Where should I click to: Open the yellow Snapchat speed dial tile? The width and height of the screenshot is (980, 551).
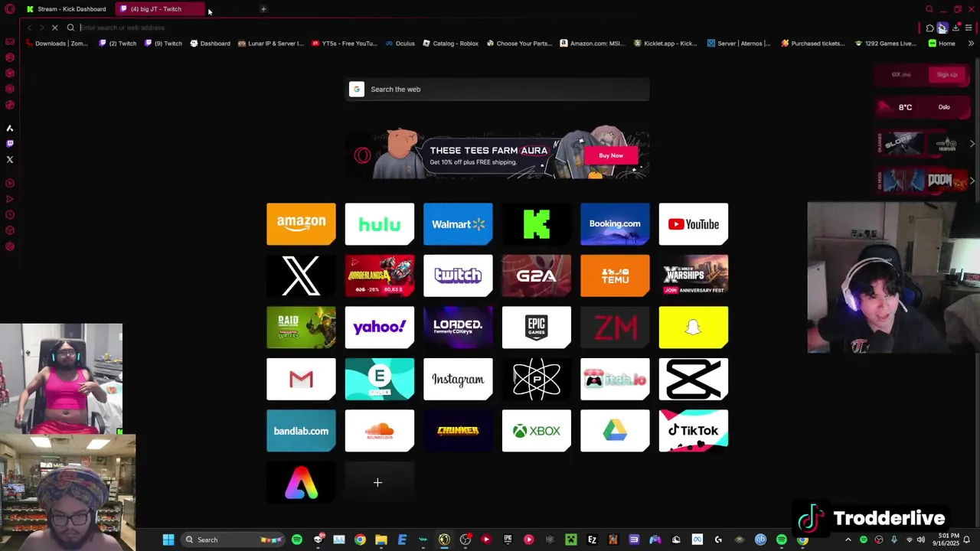(694, 328)
